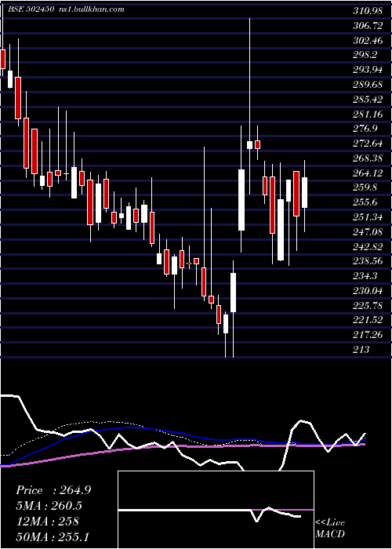Click the ns1.bullkhan.com watermark text

tap(91, 9)
